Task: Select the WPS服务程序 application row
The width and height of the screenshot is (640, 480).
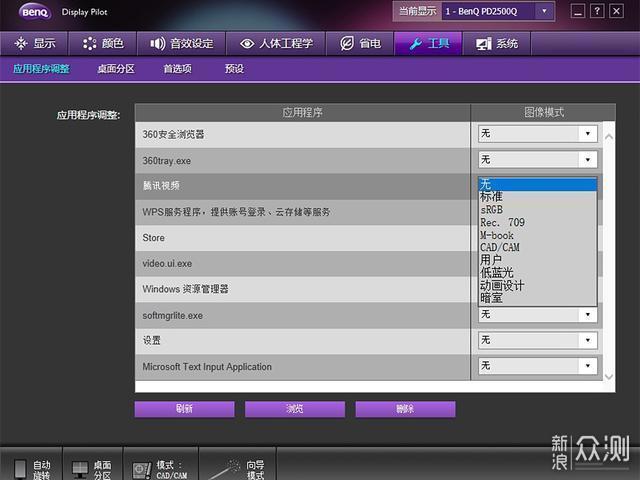Action: click(302, 212)
